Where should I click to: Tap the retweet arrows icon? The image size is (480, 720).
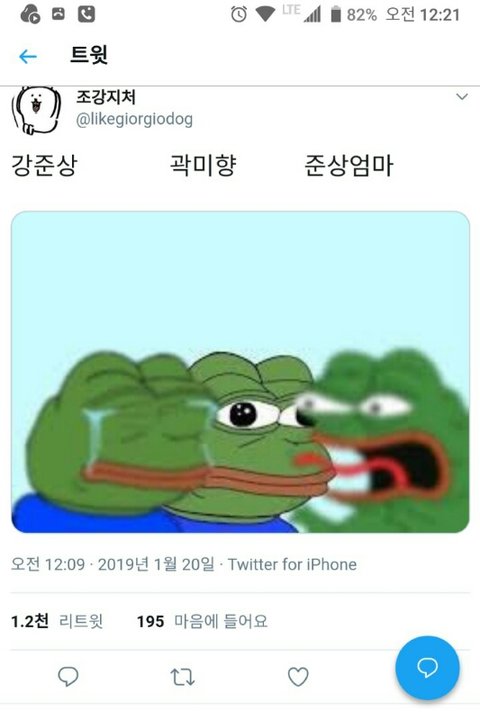183,677
